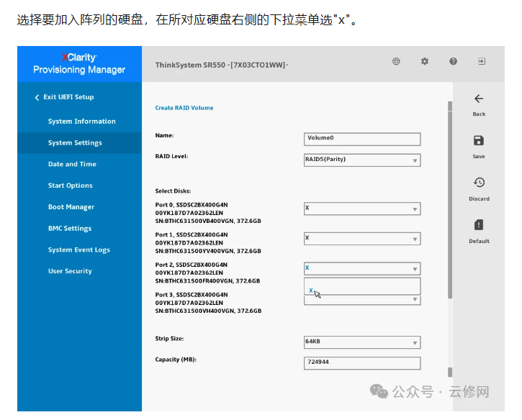Click the XClarity Provisioning Manager logo

[79, 63]
